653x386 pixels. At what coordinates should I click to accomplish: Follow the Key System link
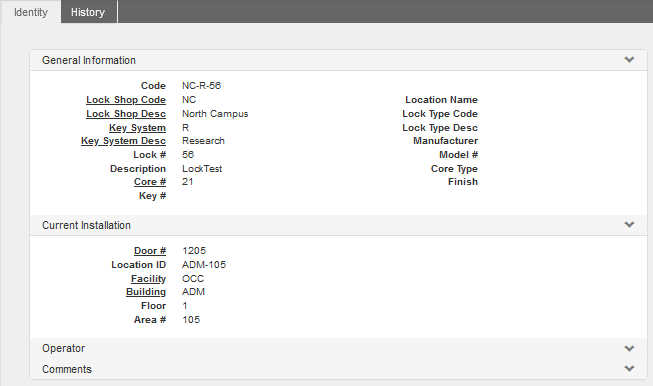(137, 128)
